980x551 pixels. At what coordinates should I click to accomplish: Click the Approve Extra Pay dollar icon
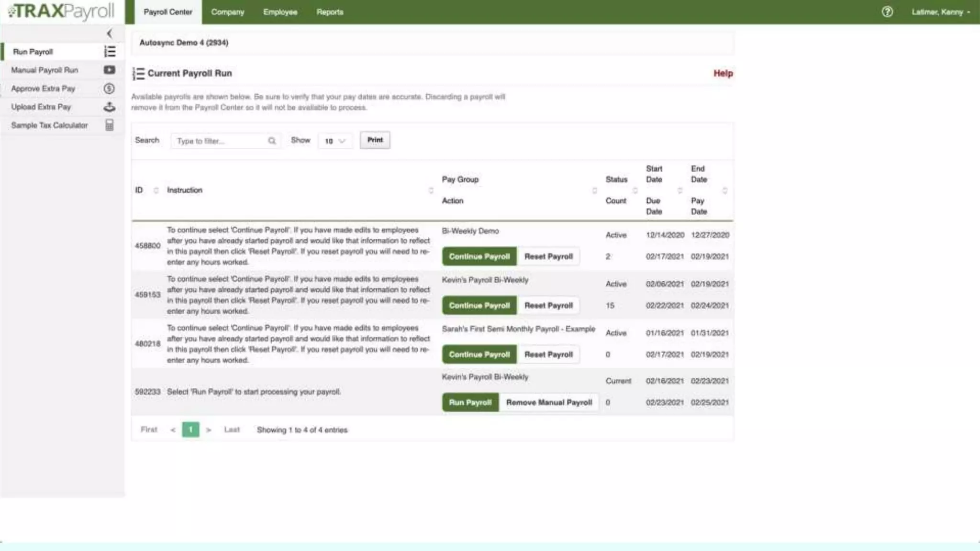click(110, 88)
